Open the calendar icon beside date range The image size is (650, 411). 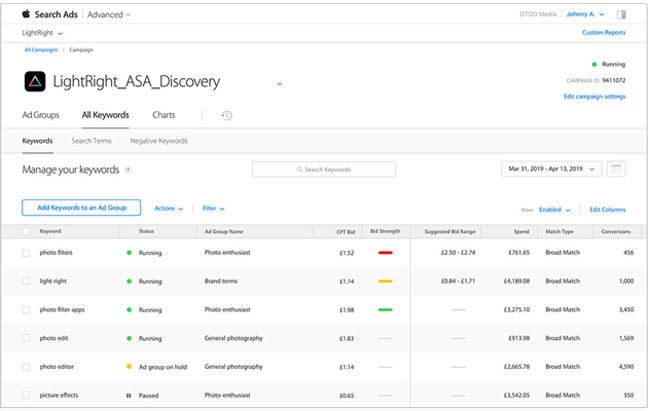(x=616, y=169)
